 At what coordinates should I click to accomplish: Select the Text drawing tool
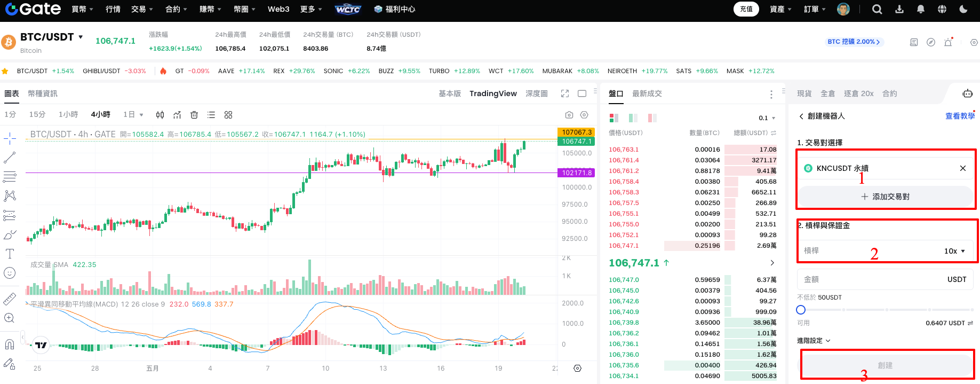pyautogui.click(x=10, y=254)
